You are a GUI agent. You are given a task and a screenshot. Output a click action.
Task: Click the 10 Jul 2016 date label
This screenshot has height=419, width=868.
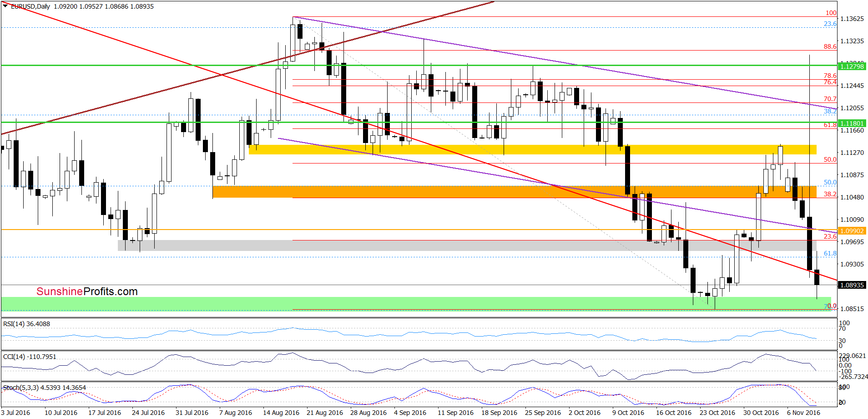tap(61, 413)
